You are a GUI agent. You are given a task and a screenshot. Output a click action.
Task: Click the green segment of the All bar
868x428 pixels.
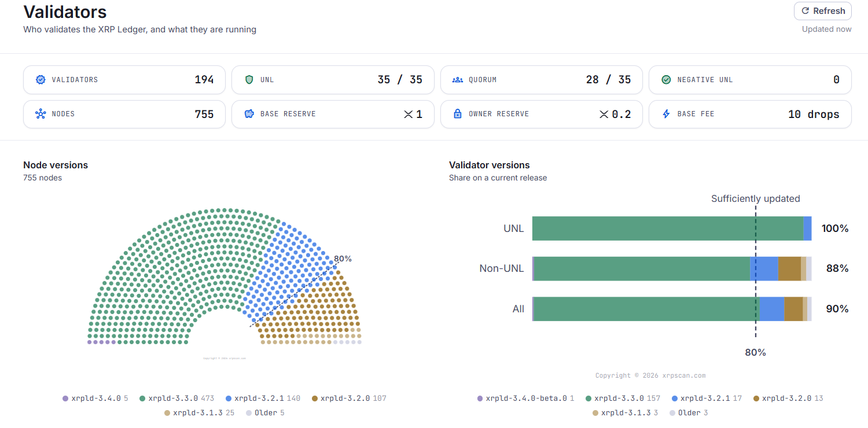pyautogui.click(x=647, y=309)
